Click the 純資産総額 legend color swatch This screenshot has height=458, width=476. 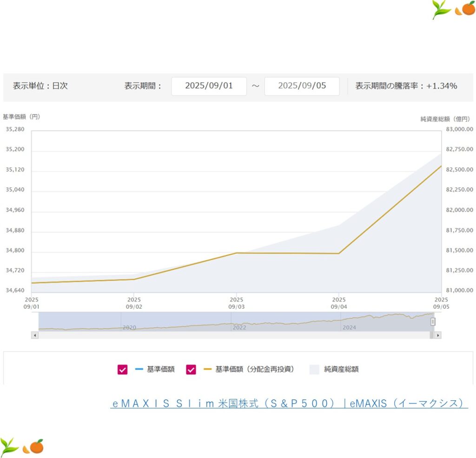point(315,370)
